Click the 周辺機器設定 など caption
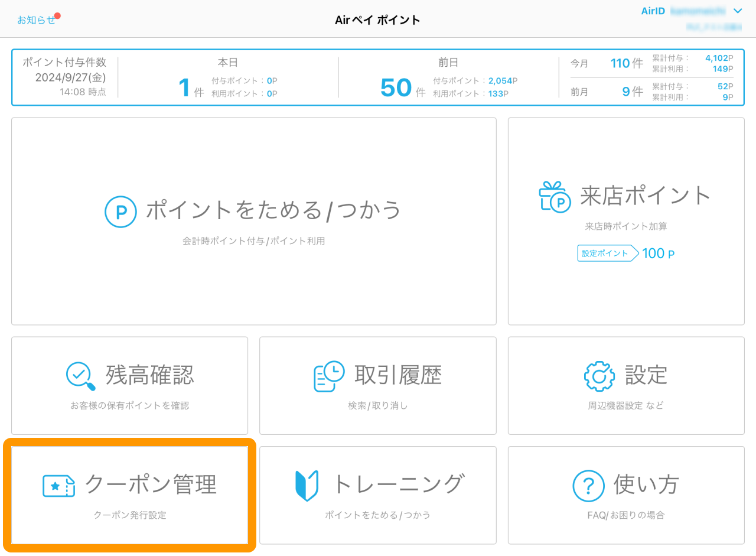The width and height of the screenshot is (756, 556). [x=626, y=406]
